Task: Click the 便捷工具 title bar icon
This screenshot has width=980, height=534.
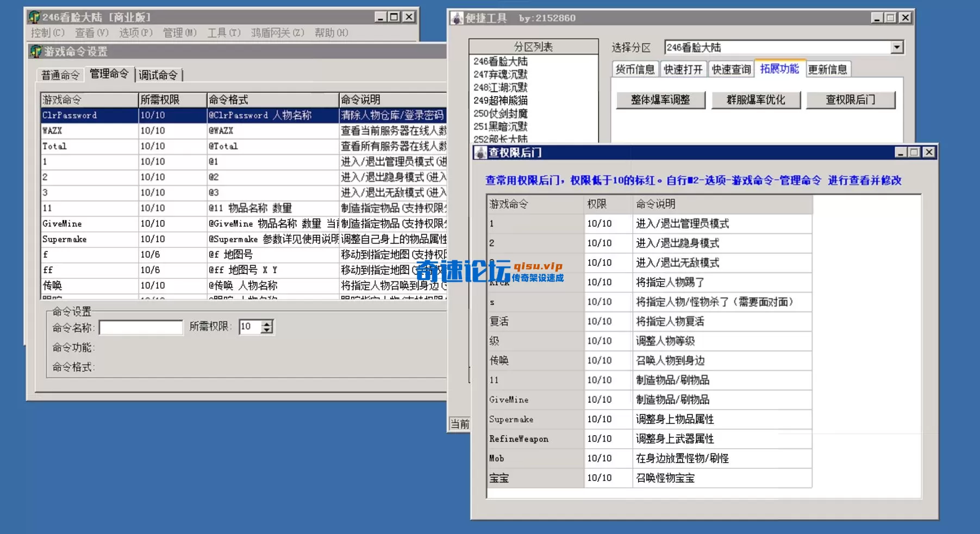Action: (455, 17)
